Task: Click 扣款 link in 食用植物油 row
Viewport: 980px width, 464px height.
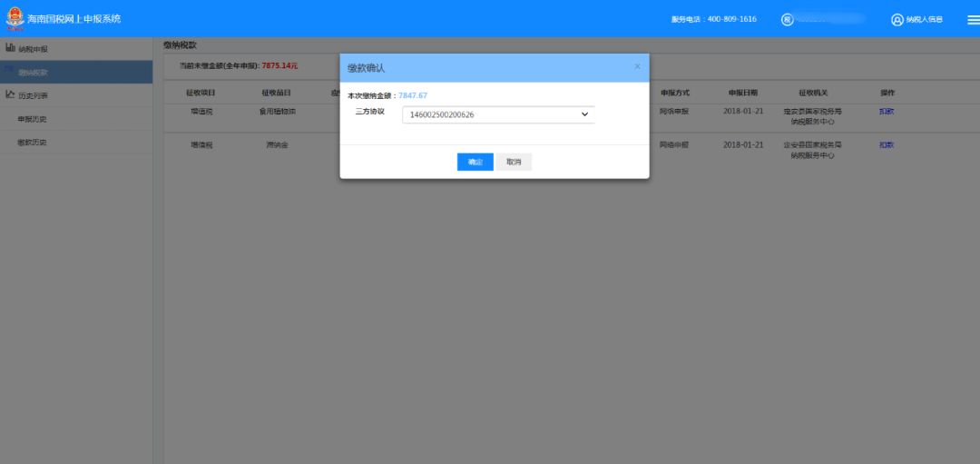Action: point(887,112)
